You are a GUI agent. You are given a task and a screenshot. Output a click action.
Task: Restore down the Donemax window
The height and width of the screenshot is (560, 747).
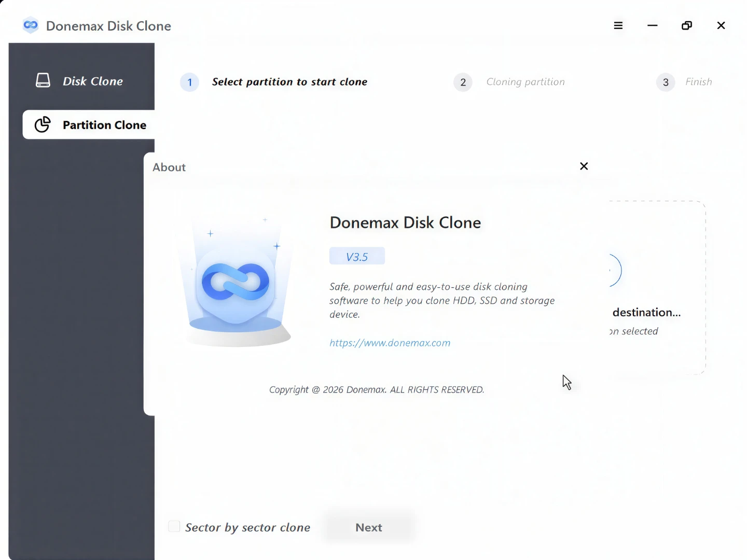(687, 25)
